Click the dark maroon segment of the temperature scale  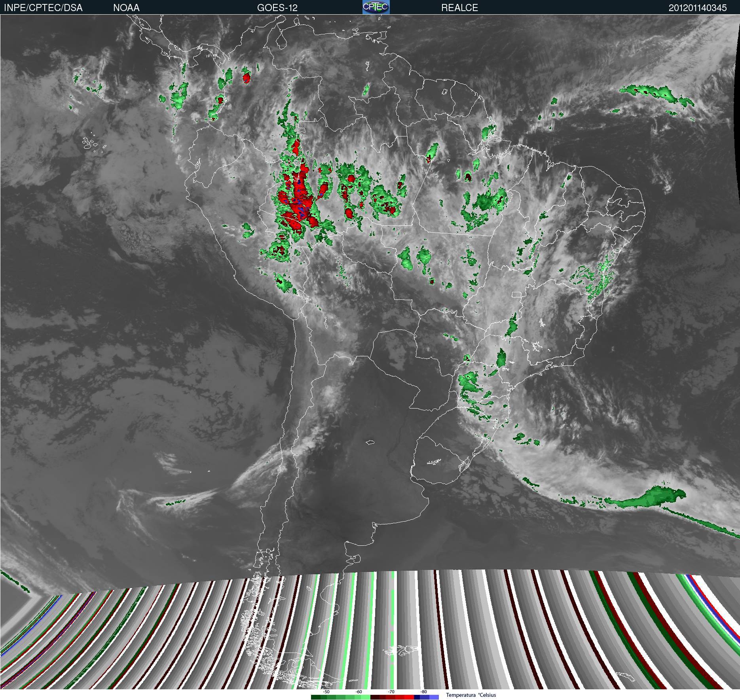[x=375, y=697]
